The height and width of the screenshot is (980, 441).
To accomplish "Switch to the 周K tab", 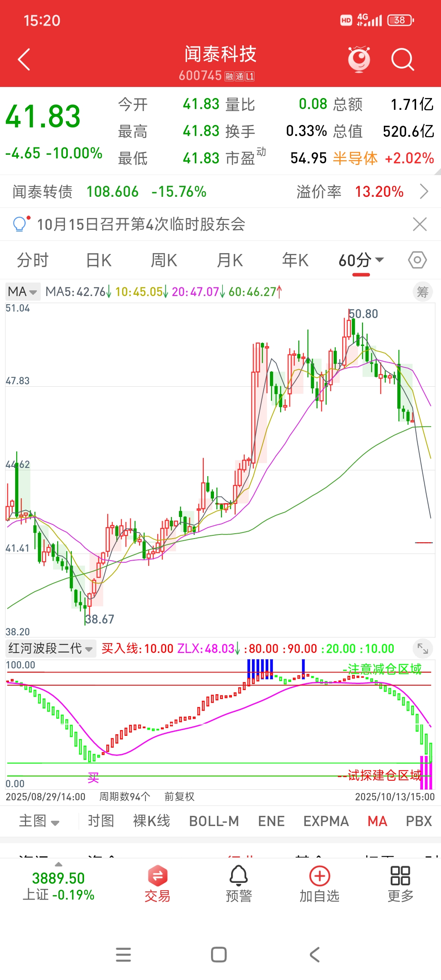I will click(164, 260).
